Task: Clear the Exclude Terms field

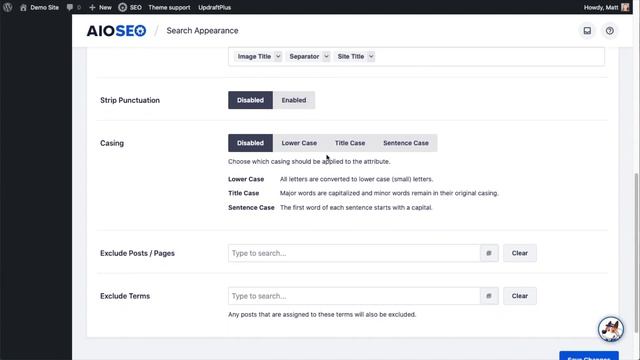Action: tap(520, 296)
